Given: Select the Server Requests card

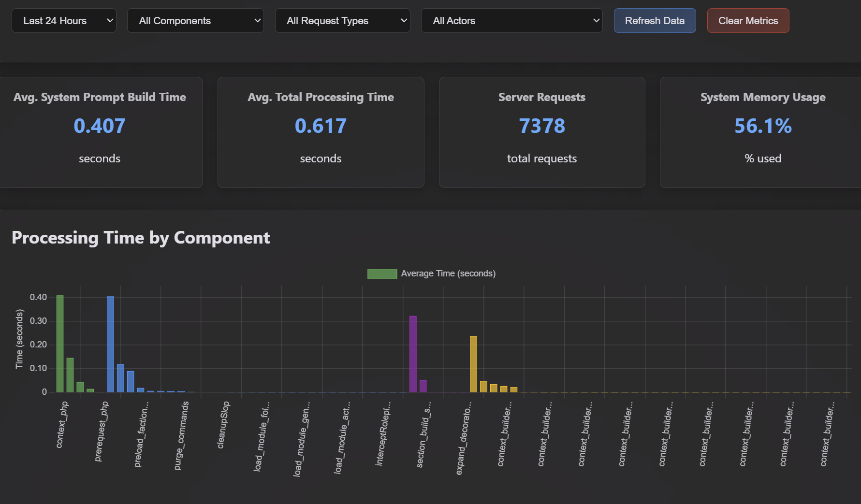Looking at the screenshot, I should [542, 132].
